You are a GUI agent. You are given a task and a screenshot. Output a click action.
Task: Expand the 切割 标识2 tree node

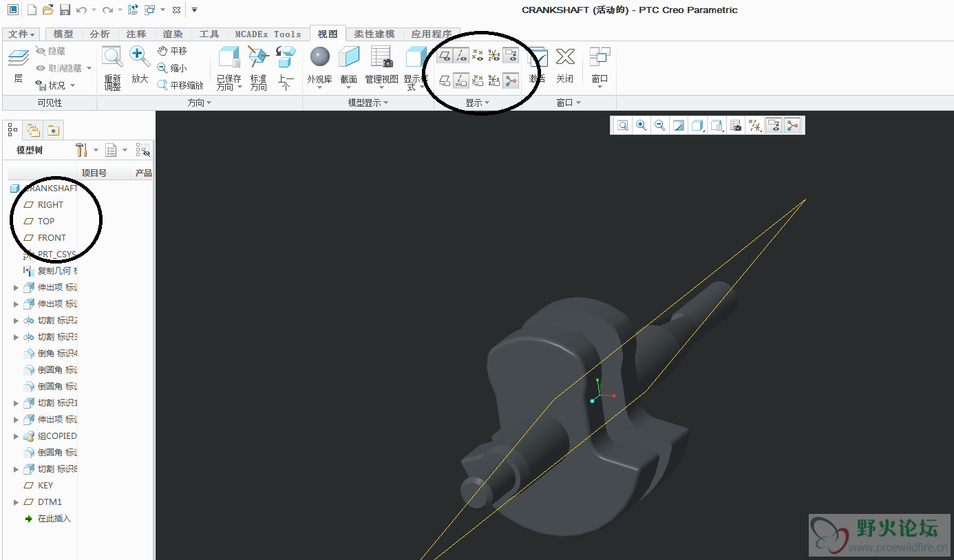[17, 321]
